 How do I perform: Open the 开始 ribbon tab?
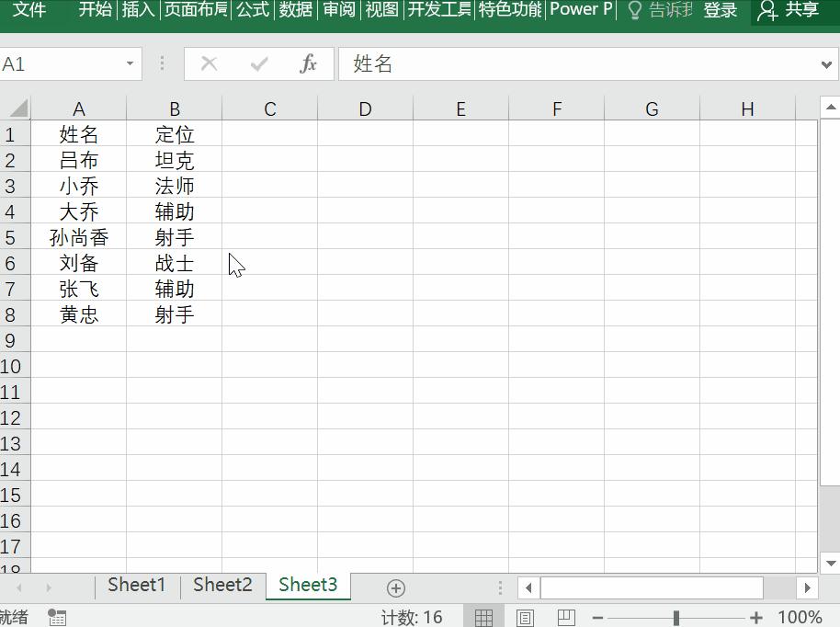[95, 9]
